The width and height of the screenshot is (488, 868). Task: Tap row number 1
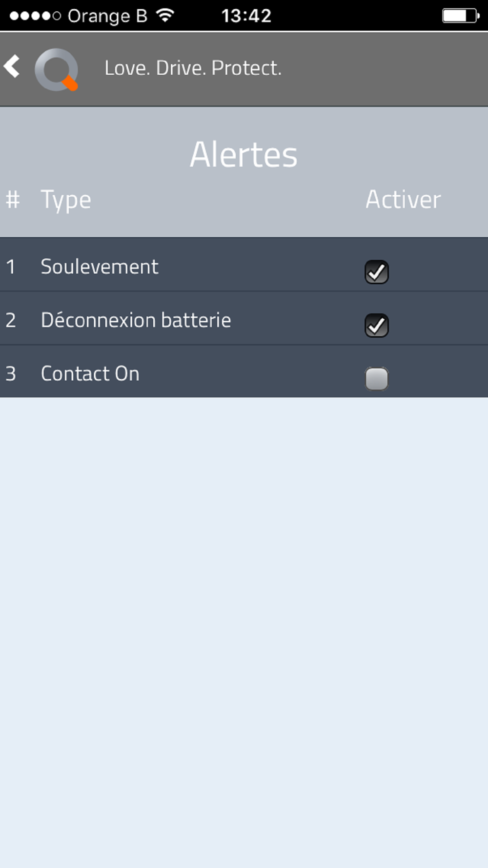click(11, 267)
